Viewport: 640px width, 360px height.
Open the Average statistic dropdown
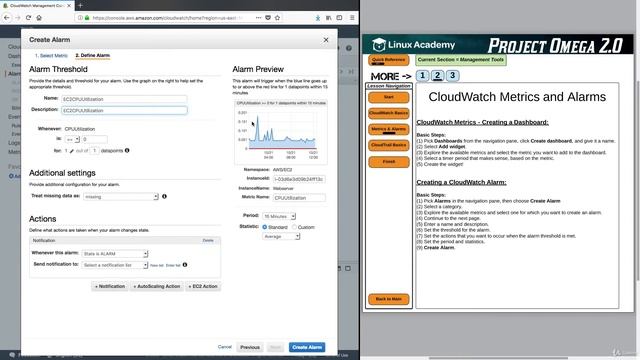coord(281,236)
